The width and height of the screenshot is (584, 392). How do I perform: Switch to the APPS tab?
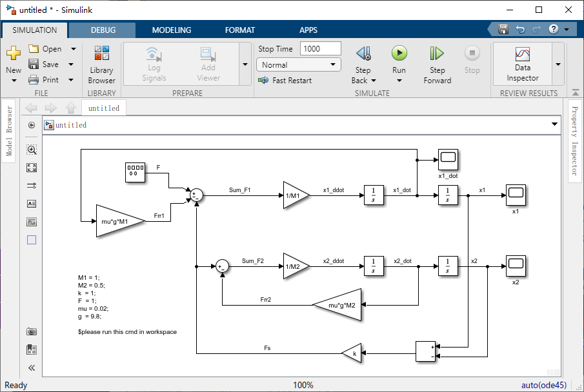point(308,30)
